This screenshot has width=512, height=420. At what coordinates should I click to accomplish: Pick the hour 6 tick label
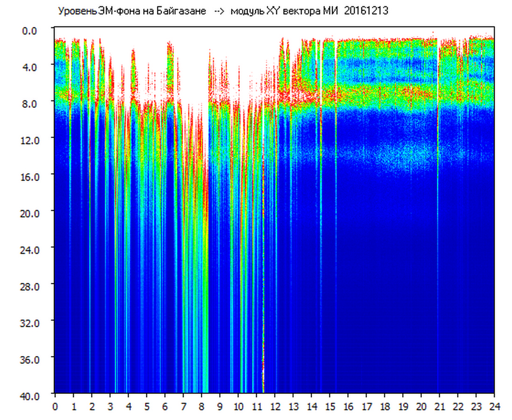[165, 406]
